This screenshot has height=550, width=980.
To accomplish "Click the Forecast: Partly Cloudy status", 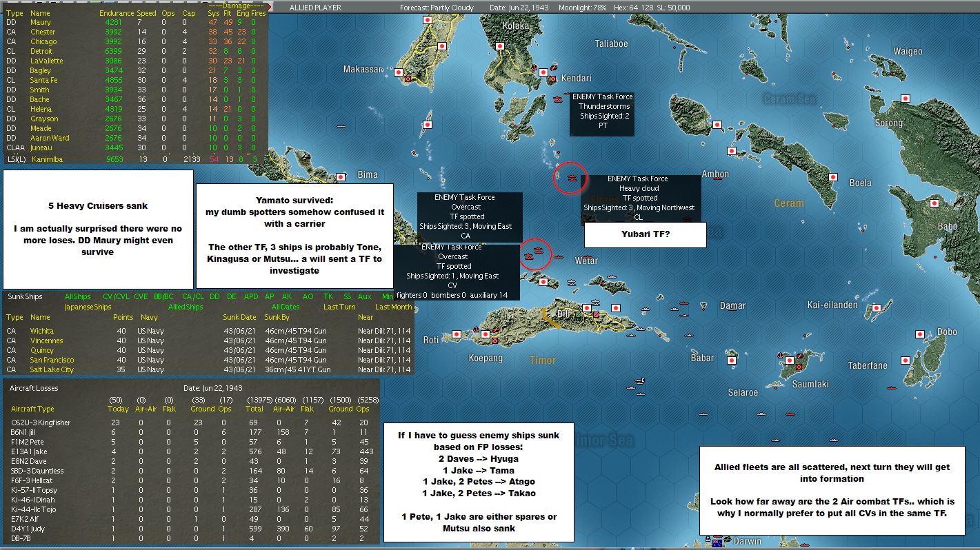I will 438,8.
